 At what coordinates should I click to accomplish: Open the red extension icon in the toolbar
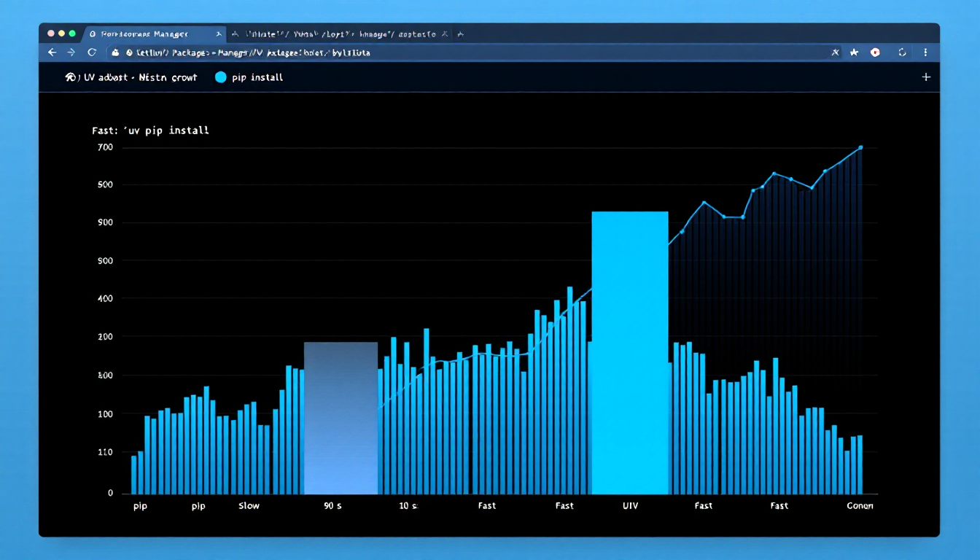coord(875,52)
